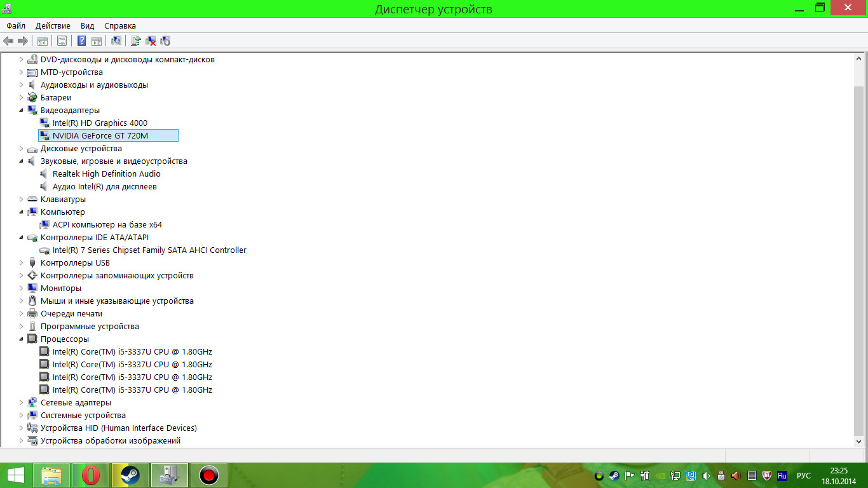868x488 pixels.
Task: Open the Вид menu
Action: point(87,26)
